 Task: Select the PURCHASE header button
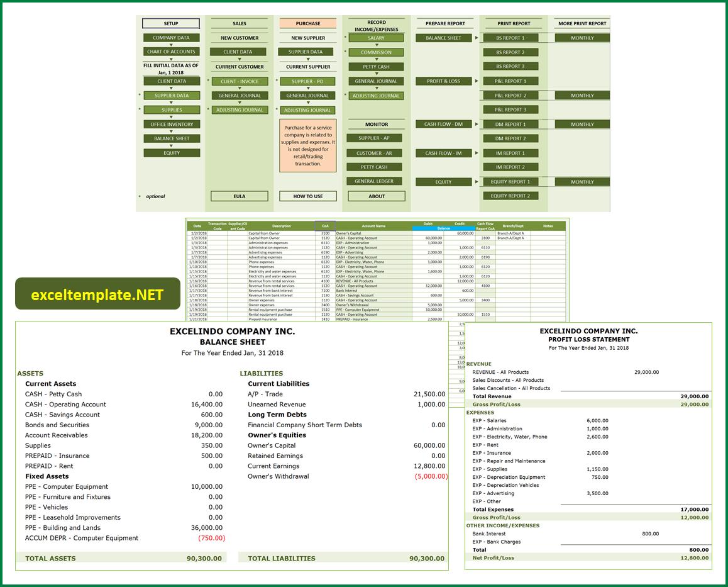point(308,23)
